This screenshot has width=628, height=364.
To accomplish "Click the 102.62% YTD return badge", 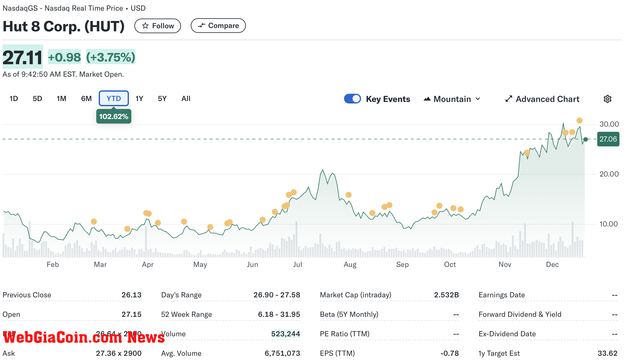I will [114, 117].
